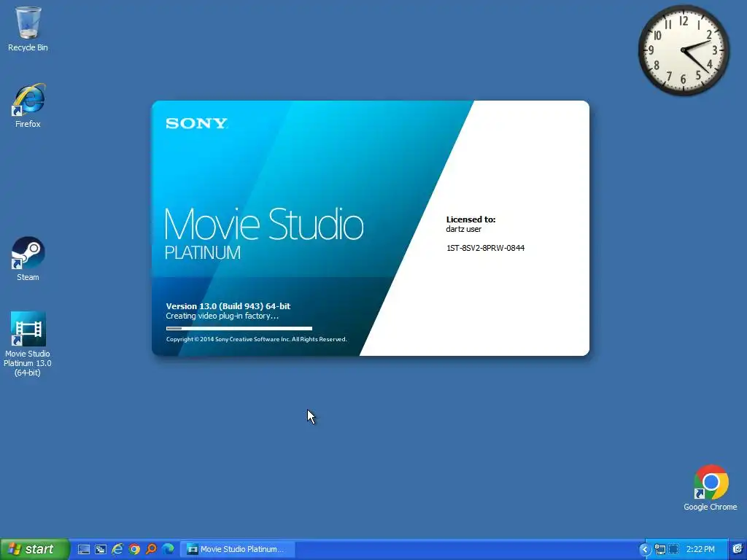This screenshot has height=560, width=747.
Task: Launch Chrome from quick launch bar
Action: 134,550
